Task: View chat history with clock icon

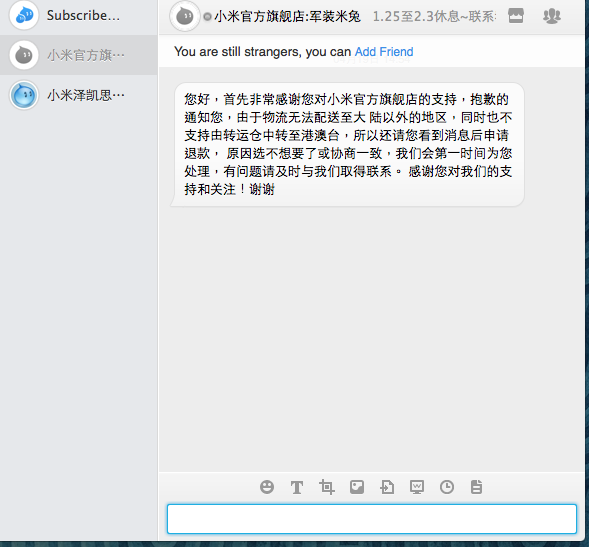Action: coord(447,487)
